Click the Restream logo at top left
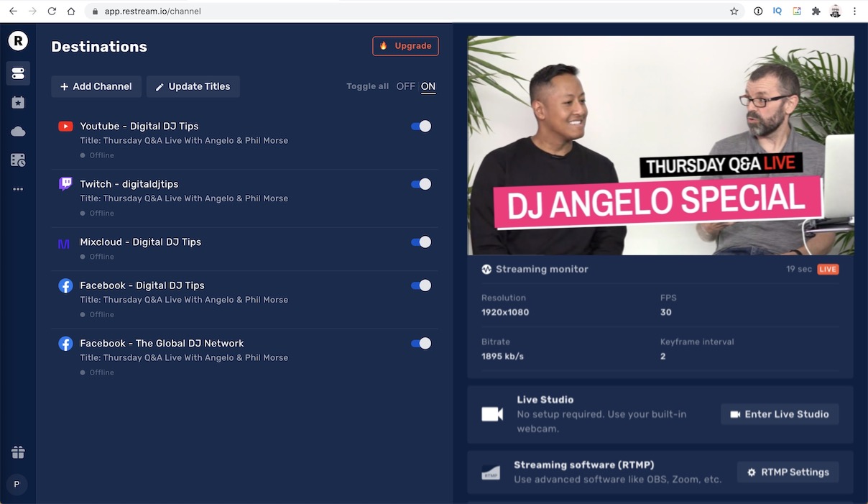Image resolution: width=868 pixels, height=504 pixels. coord(17,40)
